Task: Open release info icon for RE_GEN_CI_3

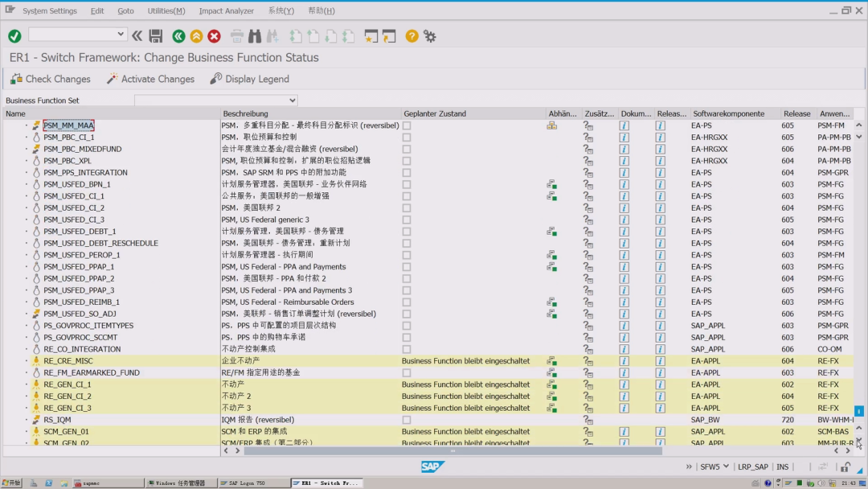Action: [x=660, y=408]
